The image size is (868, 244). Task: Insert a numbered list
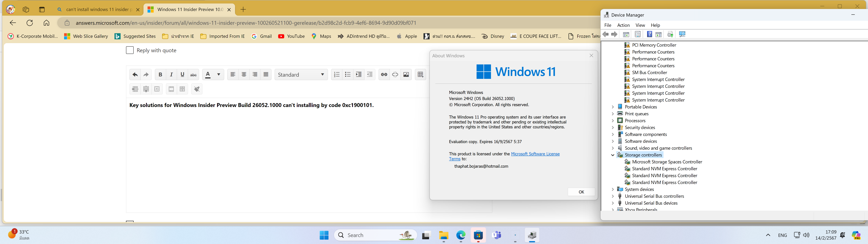coord(337,74)
